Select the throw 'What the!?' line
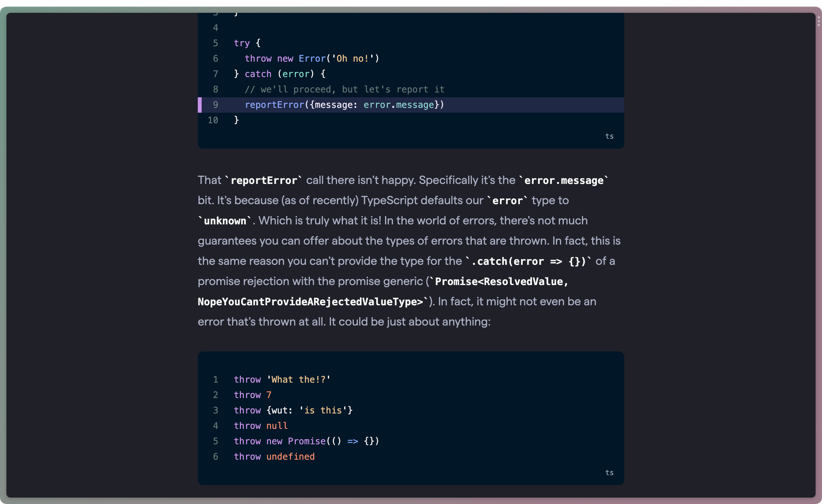 [x=282, y=379]
